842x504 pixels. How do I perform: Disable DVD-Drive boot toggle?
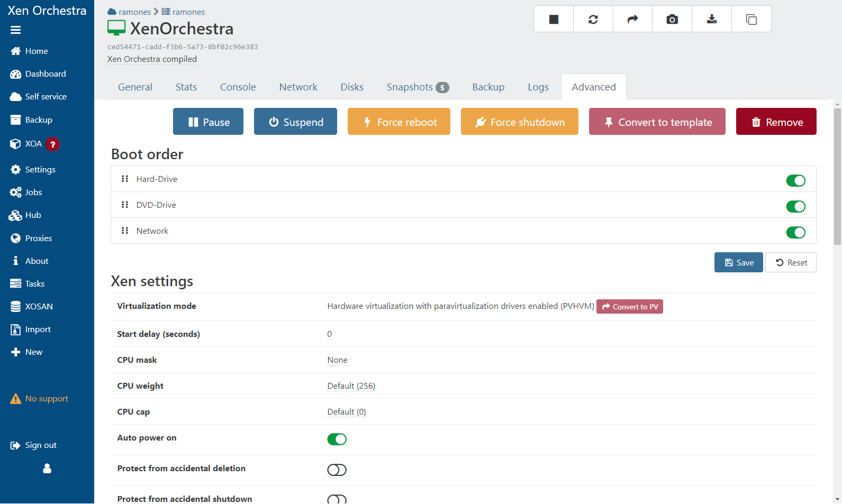click(x=795, y=207)
